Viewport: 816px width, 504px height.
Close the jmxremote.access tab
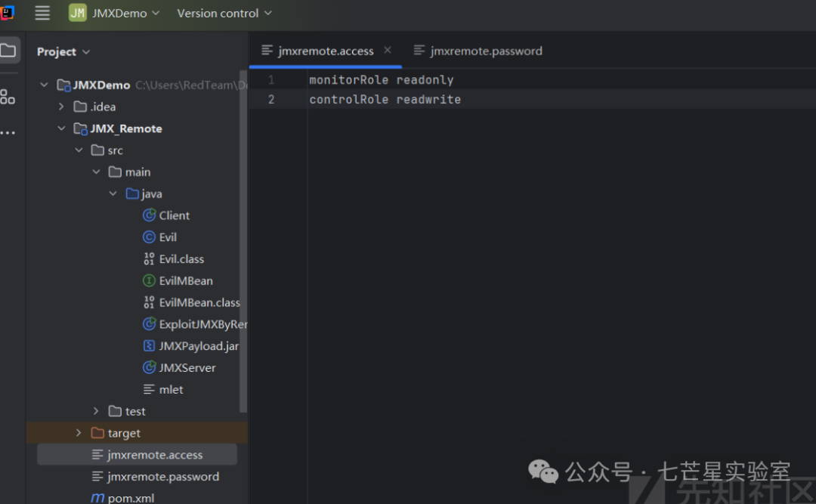pyautogui.click(x=388, y=50)
